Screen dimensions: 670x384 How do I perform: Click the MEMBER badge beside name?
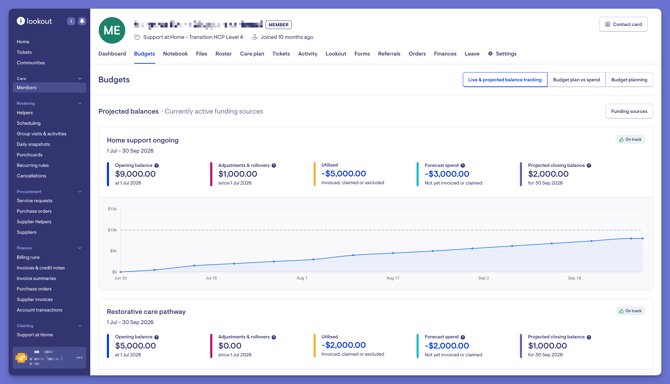pos(279,24)
